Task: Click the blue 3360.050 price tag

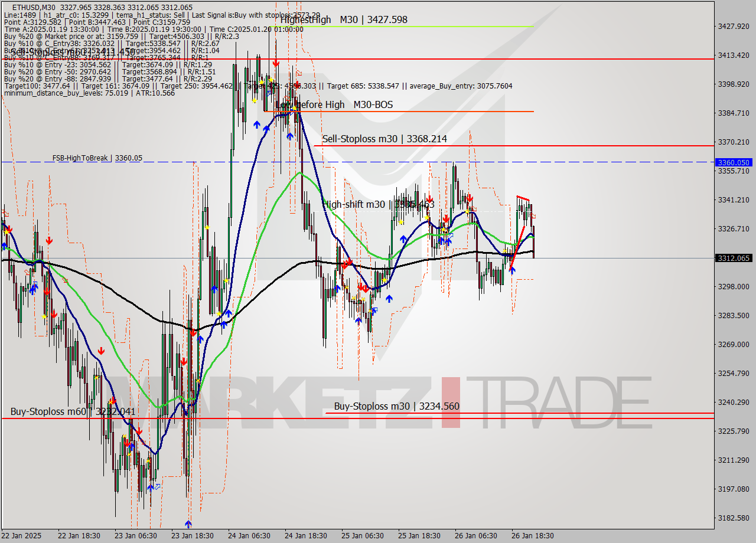Action: point(734,162)
